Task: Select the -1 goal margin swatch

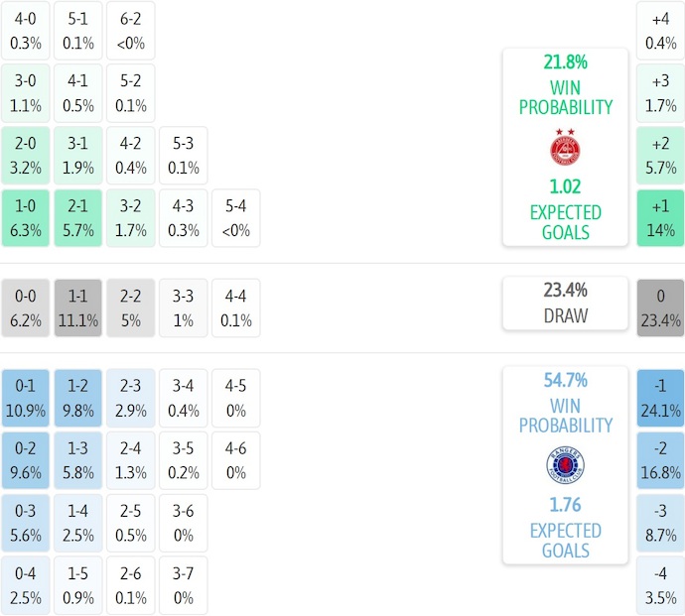Action: point(660,397)
